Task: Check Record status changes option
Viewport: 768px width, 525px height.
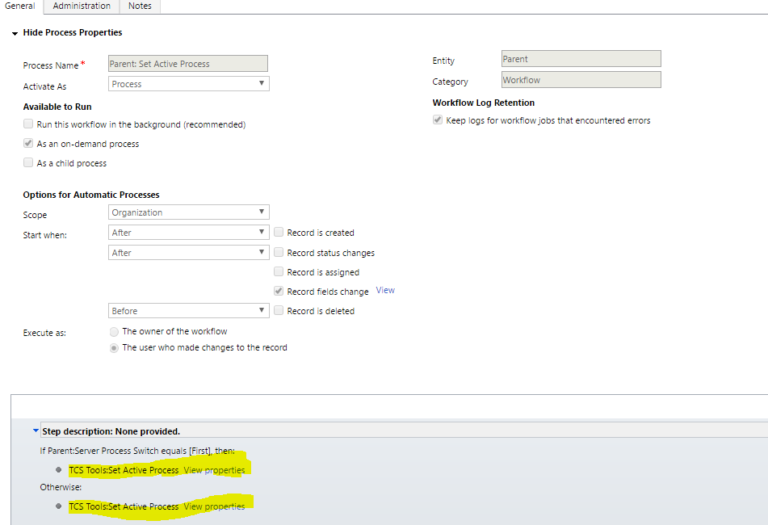Action: pos(279,252)
